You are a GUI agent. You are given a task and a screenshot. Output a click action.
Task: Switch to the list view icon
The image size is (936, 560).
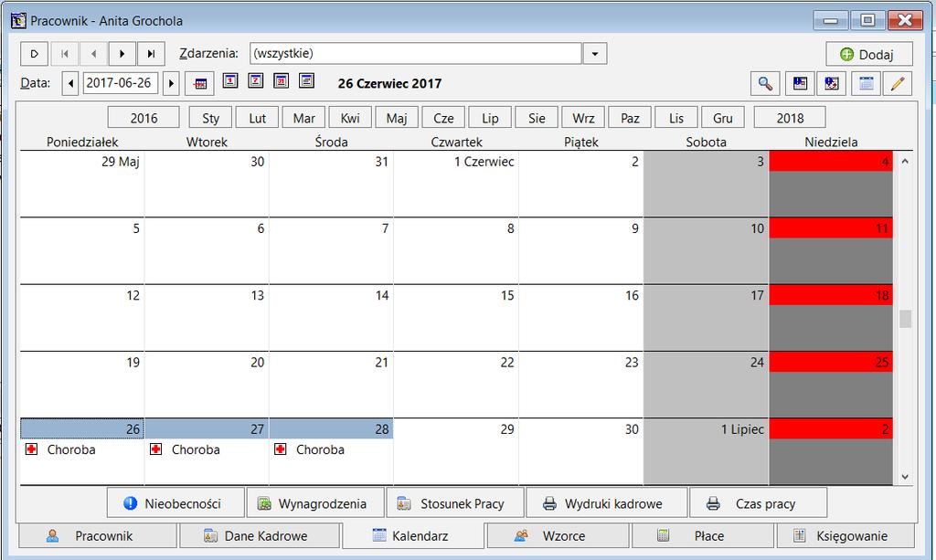coord(306,79)
